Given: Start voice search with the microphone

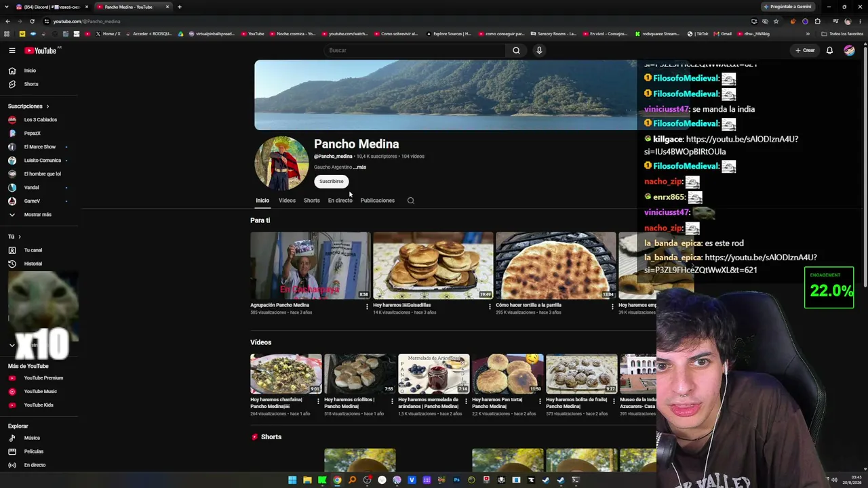Looking at the screenshot, I should [539, 50].
